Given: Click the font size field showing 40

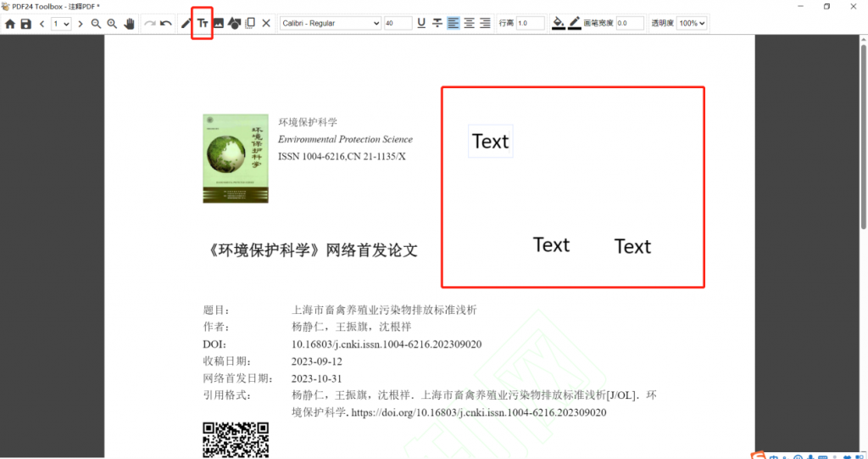Looking at the screenshot, I should point(398,24).
